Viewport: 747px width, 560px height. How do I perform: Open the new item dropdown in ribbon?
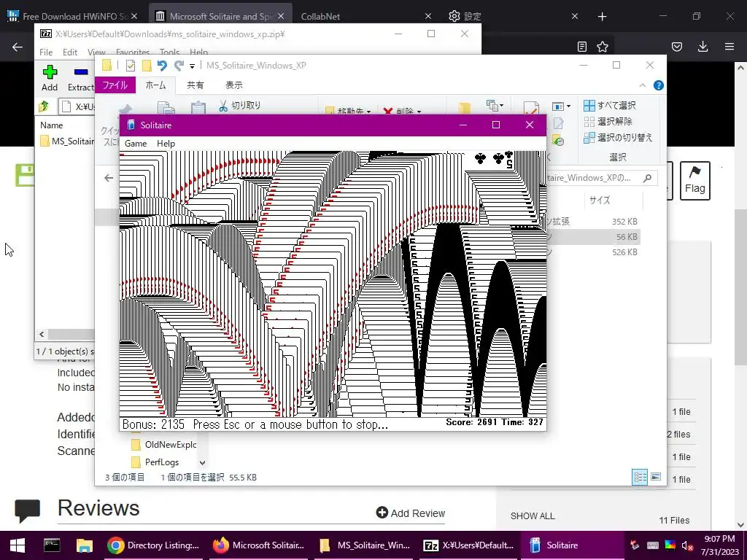coord(495,105)
